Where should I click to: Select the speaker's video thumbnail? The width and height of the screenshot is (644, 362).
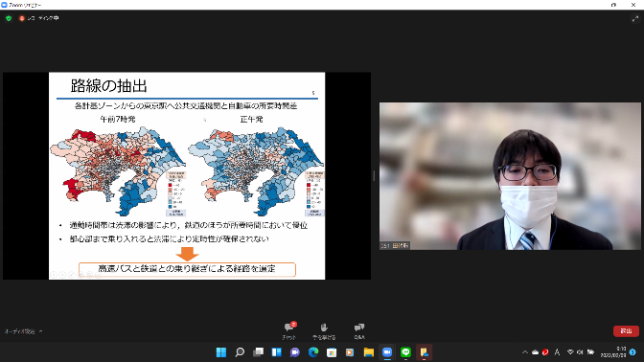(x=510, y=176)
